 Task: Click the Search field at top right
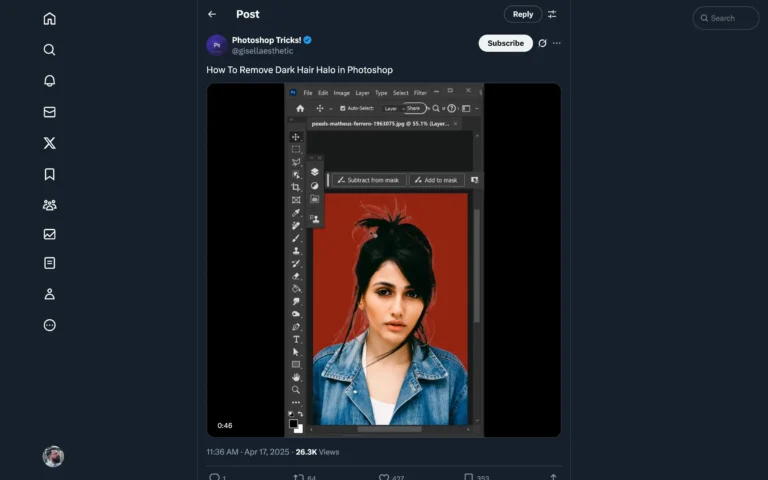pos(726,18)
